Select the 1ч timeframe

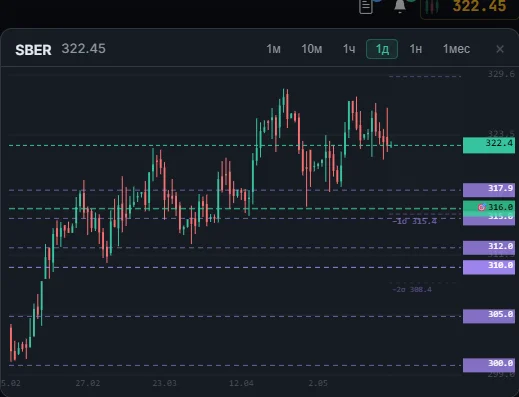[349, 49]
